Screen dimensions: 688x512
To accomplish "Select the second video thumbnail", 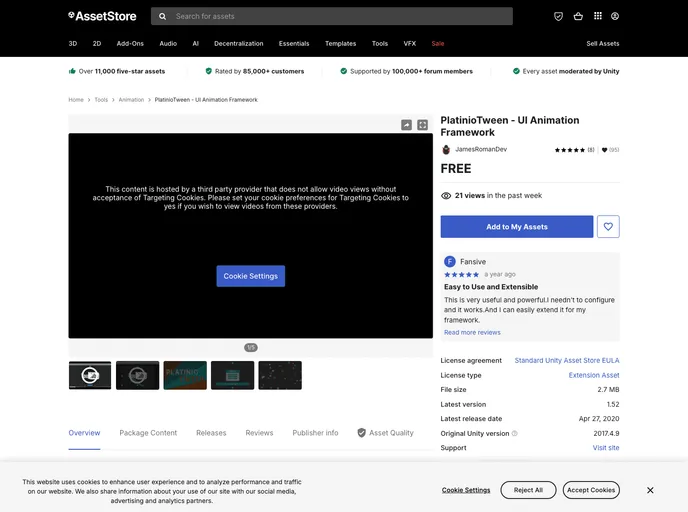I will pos(138,376).
